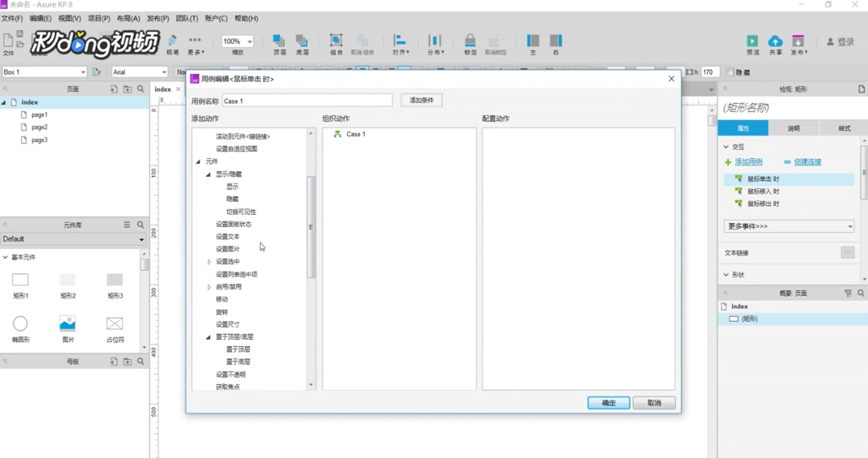Open the 视图(V) menu
868x458 pixels.
70,19
